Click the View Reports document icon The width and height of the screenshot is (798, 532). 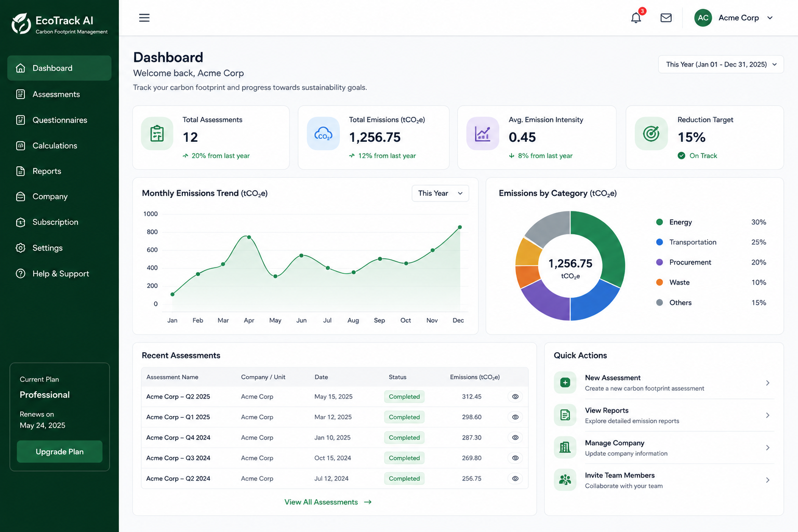pos(565,415)
